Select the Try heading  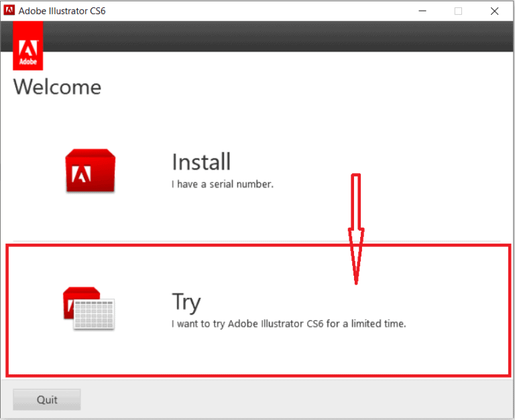(x=186, y=302)
